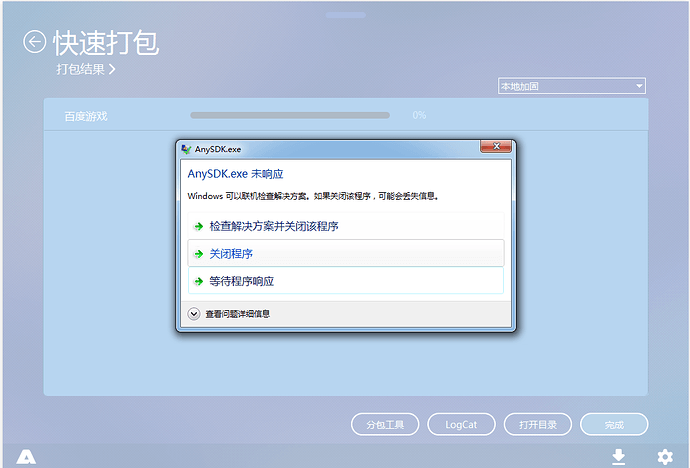The height and width of the screenshot is (468, 690).
Task: Open settings gear icon in bottom bar
Action: [x=665, y=457]
